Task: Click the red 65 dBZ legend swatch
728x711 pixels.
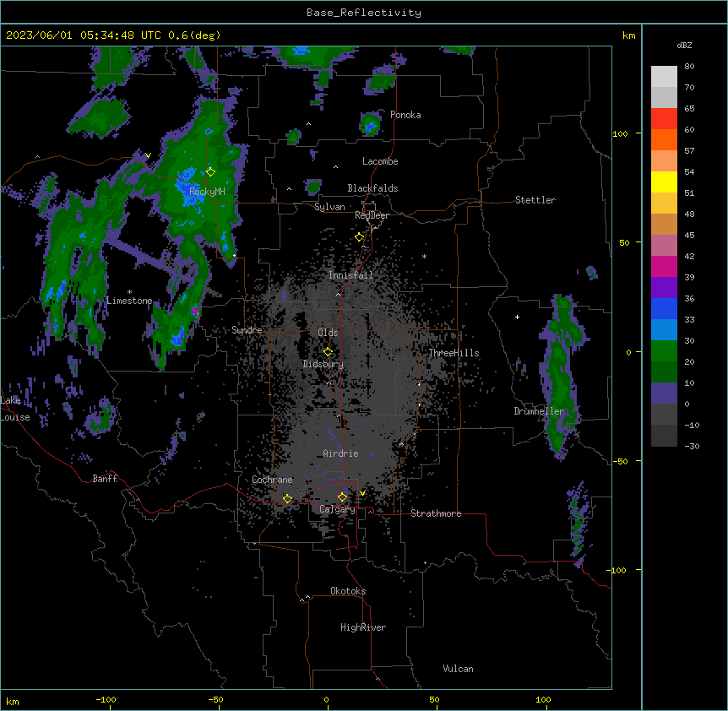Action: [664, 118]
